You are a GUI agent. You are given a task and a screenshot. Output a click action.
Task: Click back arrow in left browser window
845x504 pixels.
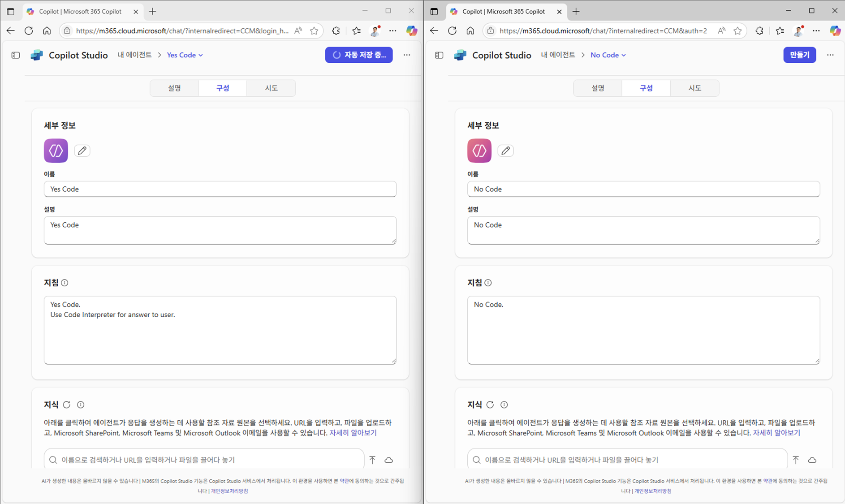pos(10,30)
